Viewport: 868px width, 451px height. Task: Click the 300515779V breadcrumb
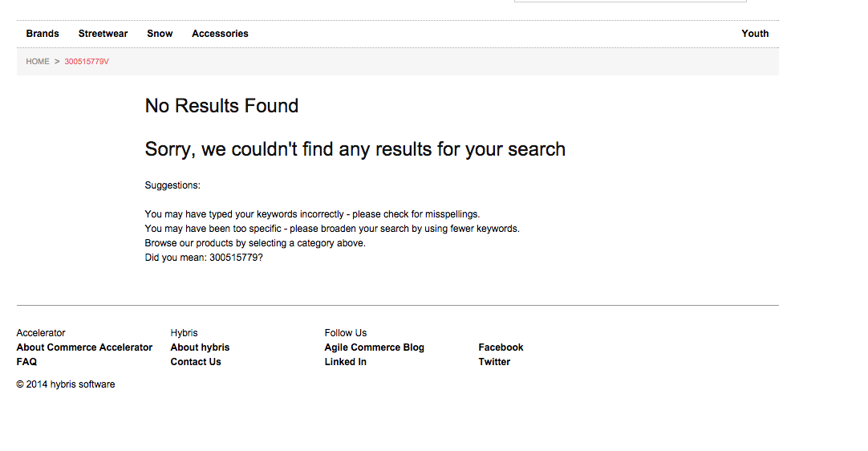[87, 62]
